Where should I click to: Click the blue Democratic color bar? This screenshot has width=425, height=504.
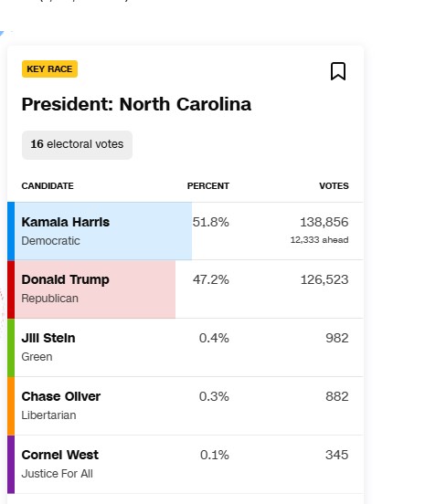[11, 231]
